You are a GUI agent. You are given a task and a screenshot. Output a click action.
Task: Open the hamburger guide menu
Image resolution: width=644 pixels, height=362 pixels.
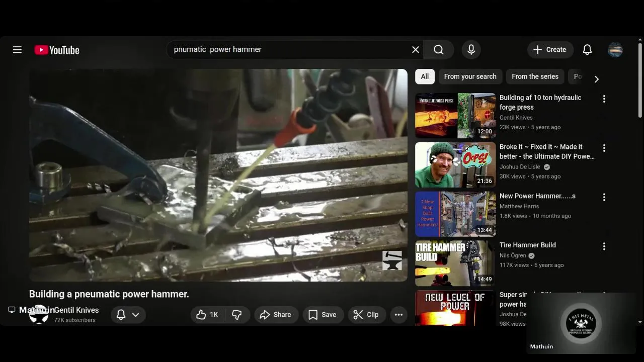click(17, 50)
